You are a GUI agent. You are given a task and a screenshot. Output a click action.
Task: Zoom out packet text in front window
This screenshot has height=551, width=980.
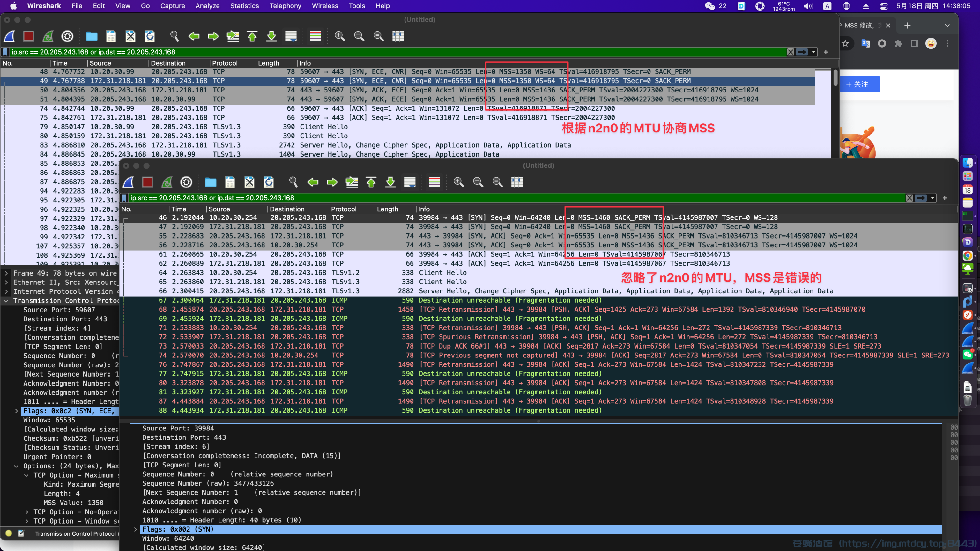(x=478, y=182)
